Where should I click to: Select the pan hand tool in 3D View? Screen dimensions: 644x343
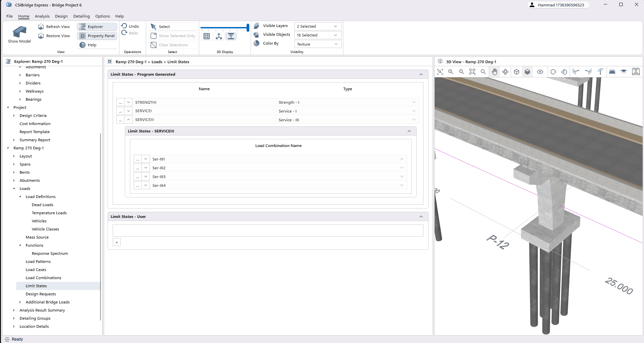(x=495, y=72)
